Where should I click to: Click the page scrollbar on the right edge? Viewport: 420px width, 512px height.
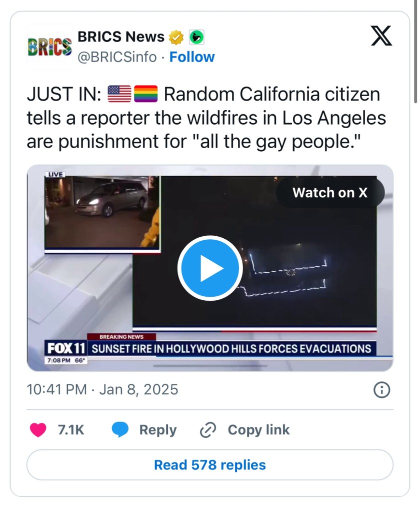[x=415, y=50]
